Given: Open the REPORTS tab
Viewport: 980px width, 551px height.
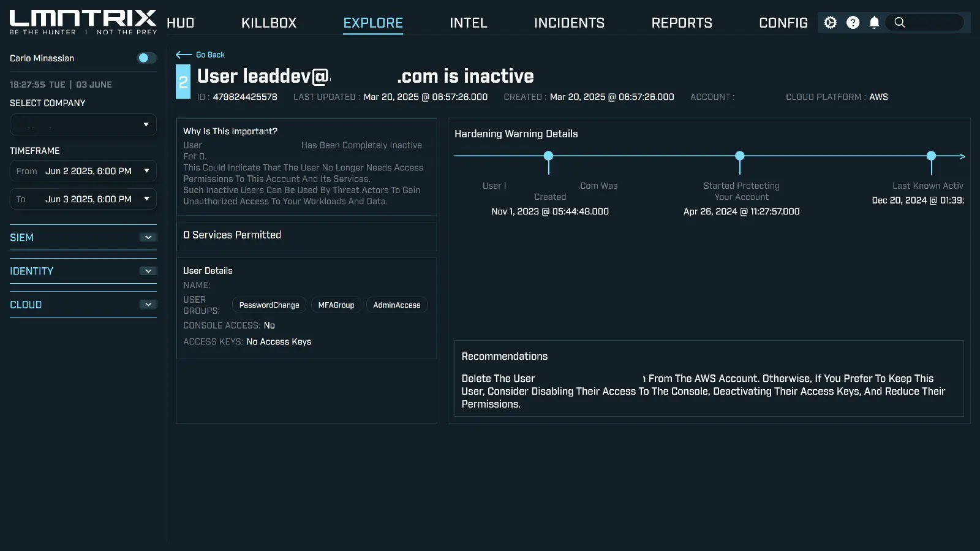Looking at the screenshot, I should coord(682,23).
